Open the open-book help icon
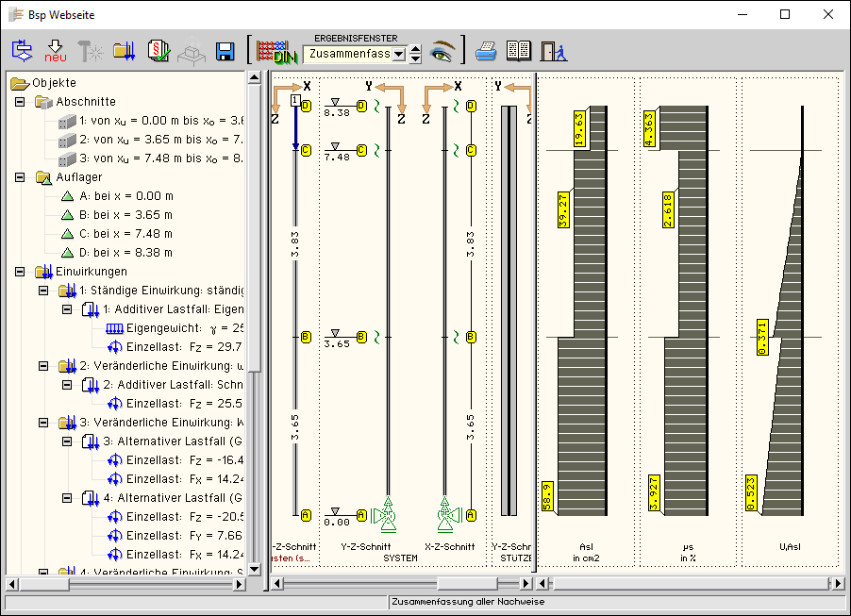Screen dimensions: 851x616 (x=519, y=51)
